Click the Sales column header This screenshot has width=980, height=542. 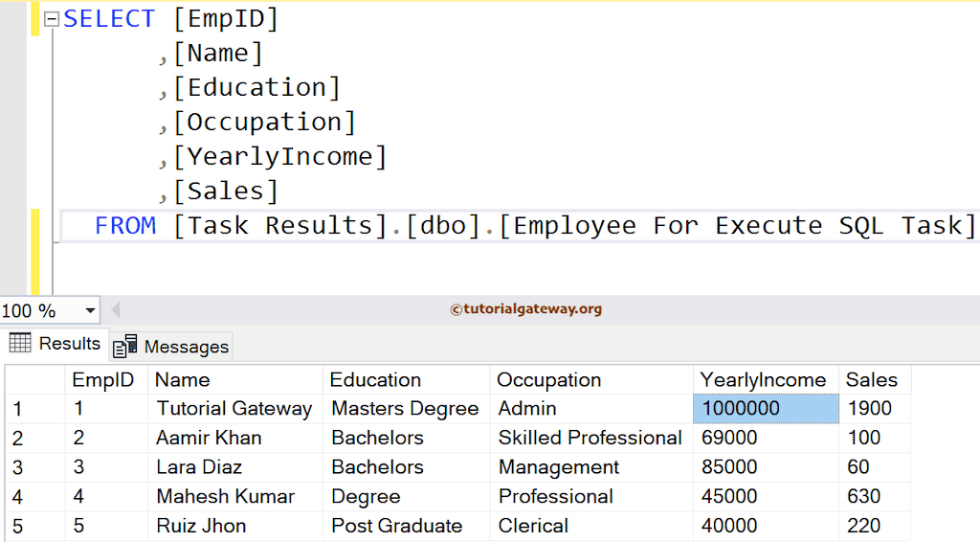[871, 379]
